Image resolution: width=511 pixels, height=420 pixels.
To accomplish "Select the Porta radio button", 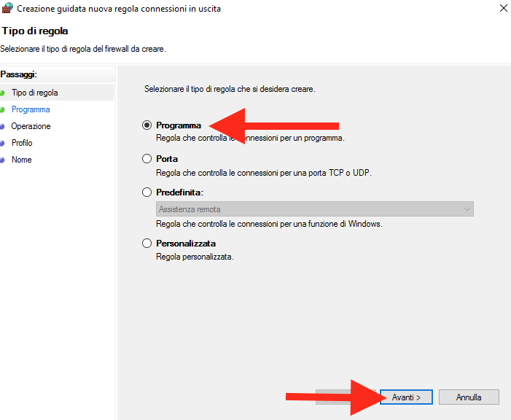I will (147, 159).
